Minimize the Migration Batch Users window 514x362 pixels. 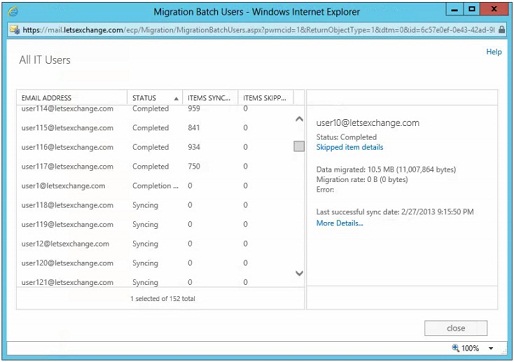point(454,9)
